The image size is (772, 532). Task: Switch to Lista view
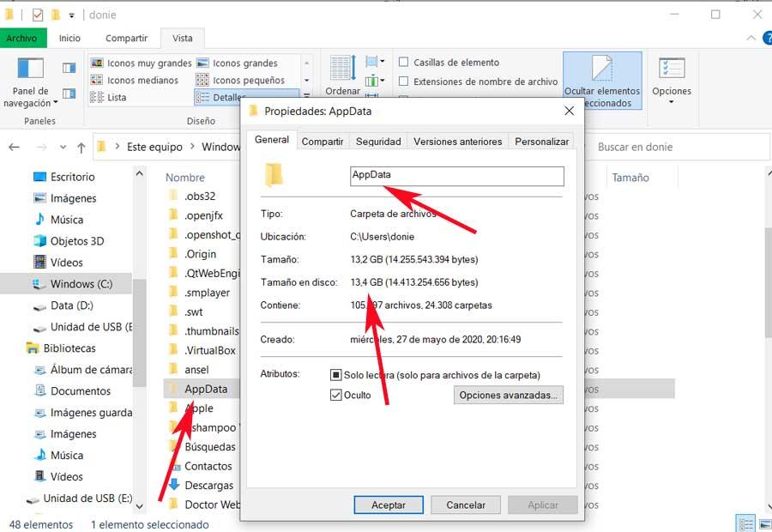109,97
